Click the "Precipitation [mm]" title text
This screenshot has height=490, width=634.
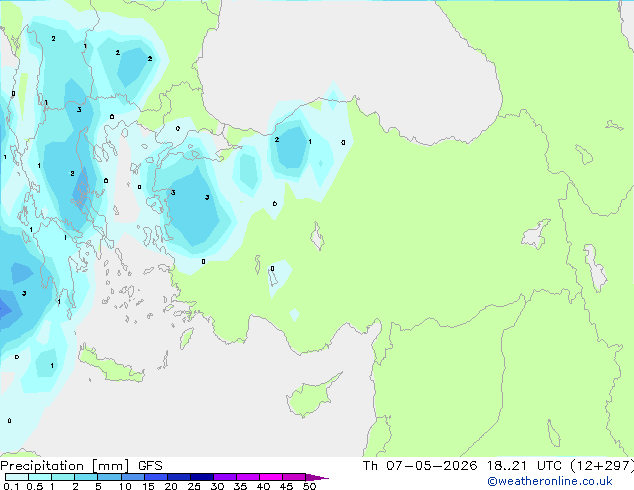click(x=65, y=466)
